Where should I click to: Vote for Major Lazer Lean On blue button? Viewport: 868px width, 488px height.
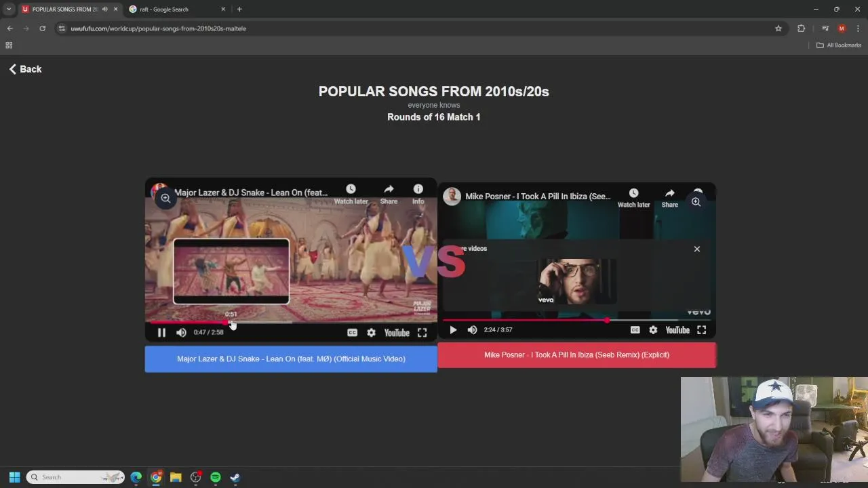[291, 359]
